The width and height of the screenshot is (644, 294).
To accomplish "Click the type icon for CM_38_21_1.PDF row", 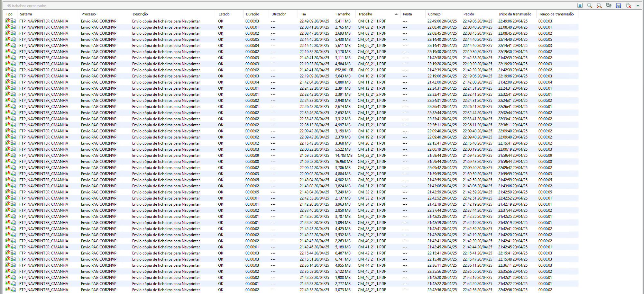I will pyautogui.click(x=10, y=229).
